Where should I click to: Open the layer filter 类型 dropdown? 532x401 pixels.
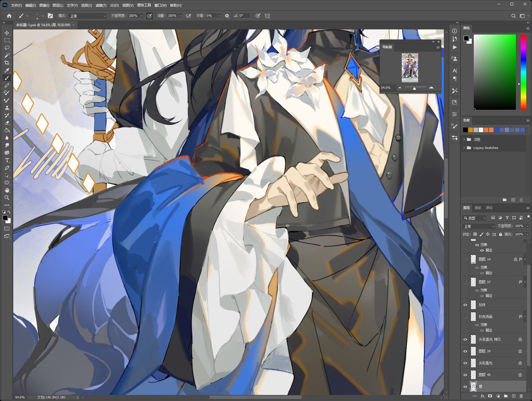coord(474,218)
